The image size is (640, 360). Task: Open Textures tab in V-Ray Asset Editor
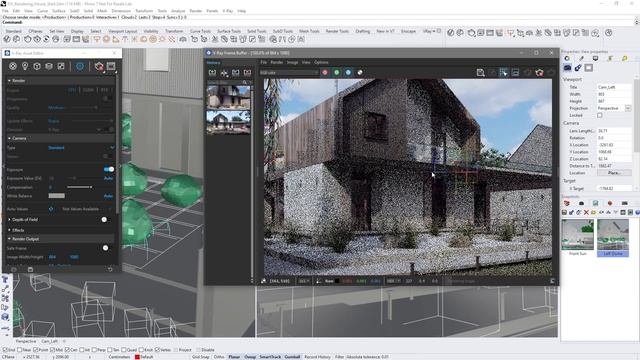click(x=61, y=66)
